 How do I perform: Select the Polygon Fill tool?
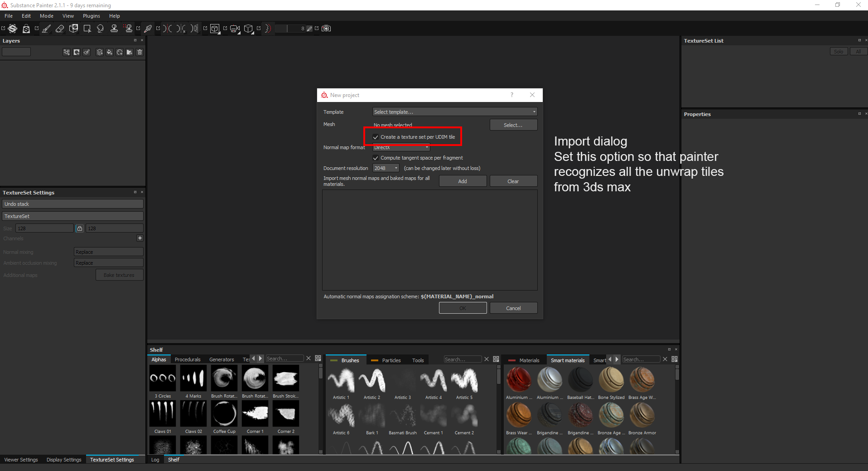pos(87,29)
